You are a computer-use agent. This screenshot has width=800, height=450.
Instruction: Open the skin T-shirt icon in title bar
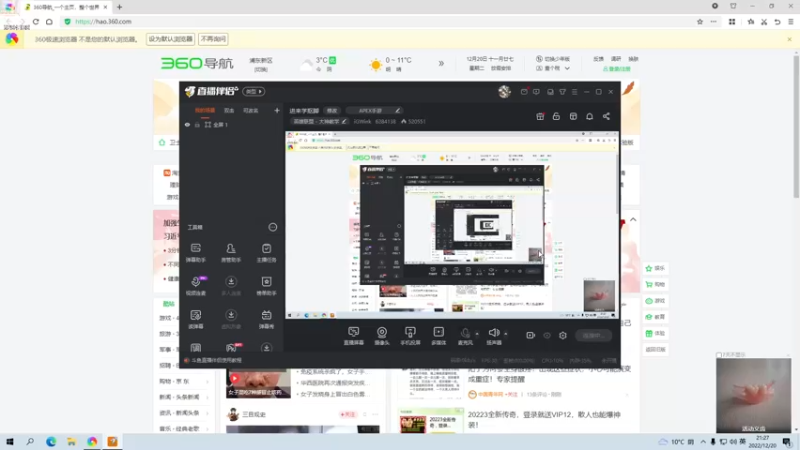pos(562,92)
